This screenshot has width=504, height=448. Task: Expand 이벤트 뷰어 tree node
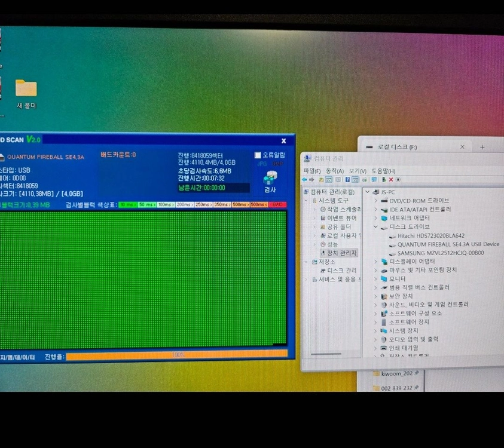coord(314,218)
